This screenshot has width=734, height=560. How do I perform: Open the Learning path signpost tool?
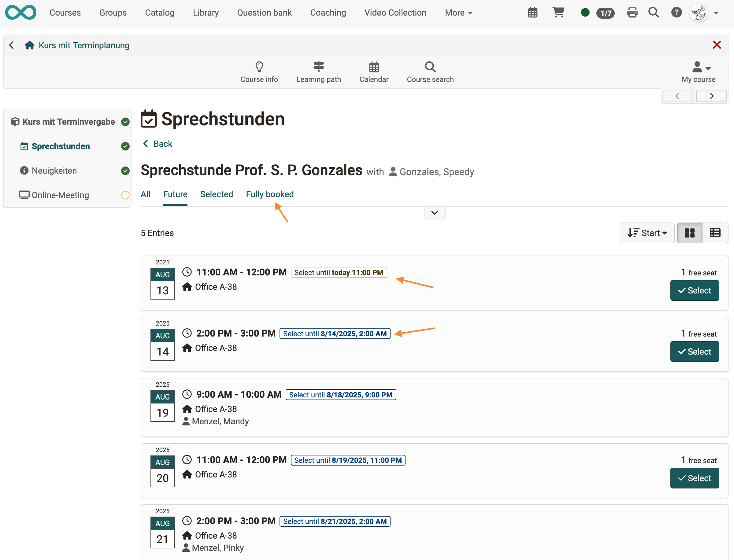pos(318,72)
